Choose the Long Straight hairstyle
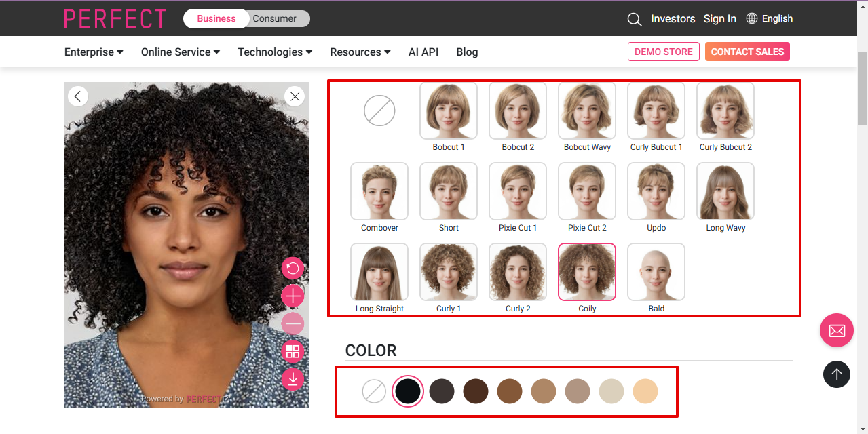This screenshot has width=868, height=434. pyautogui.click(x=379, y=272)
